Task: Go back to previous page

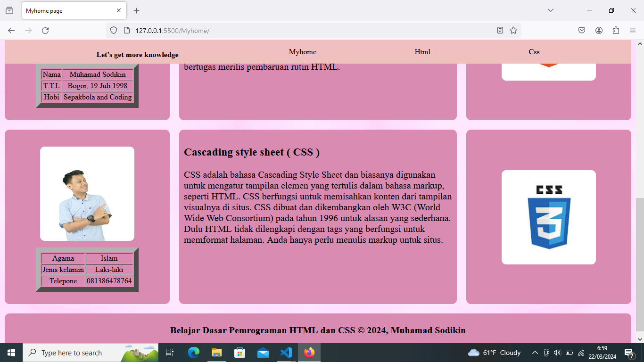Action: click(x=11, y=31)
